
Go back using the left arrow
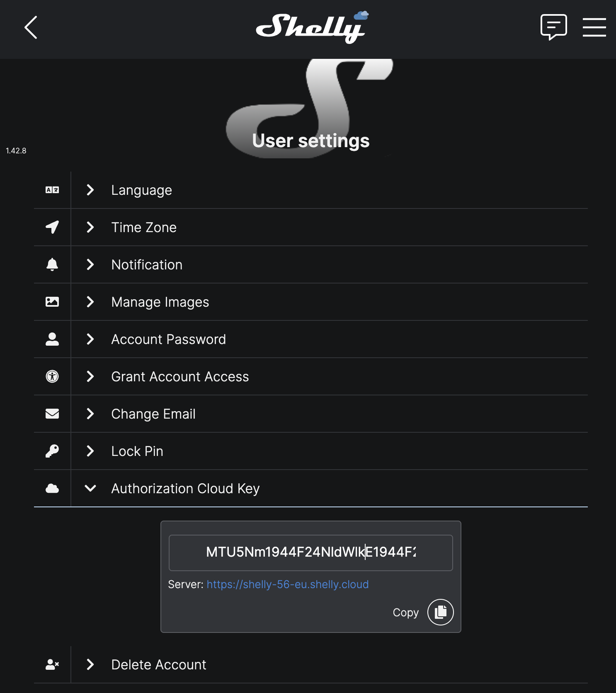pyautogui.click(x=31, y=27)
